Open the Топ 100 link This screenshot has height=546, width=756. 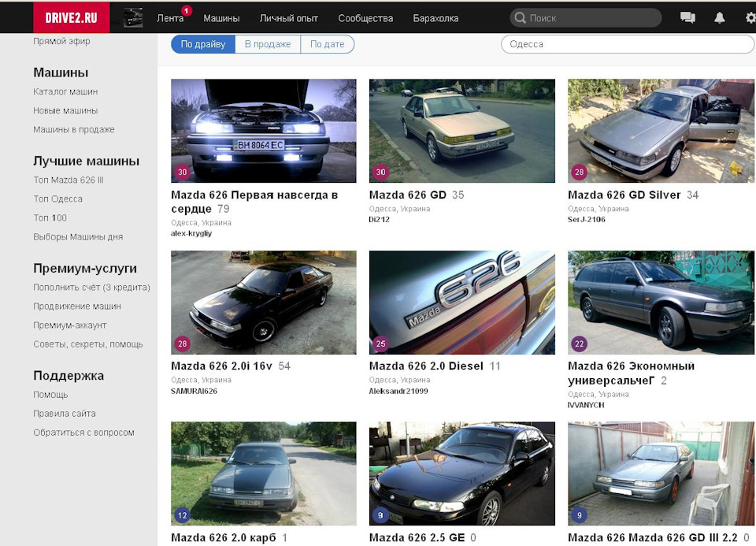(x=50, y=217)
